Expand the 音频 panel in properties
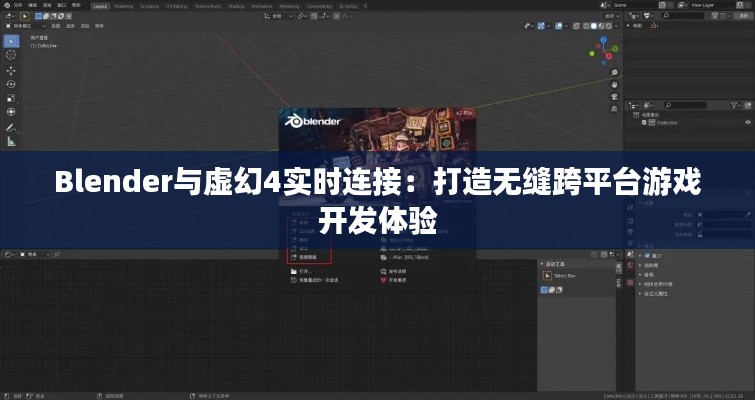The width and height of the screenshot is (755, 400). click(x=645, y=275)
